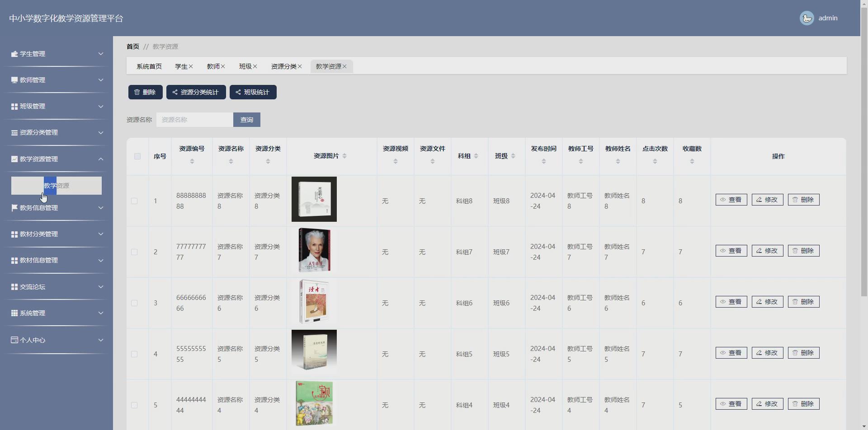The height and width of the screenshot is (430, 868).
Task: Expand the 教材分类管理 menu chevron
Action: (x=101, y=234)
